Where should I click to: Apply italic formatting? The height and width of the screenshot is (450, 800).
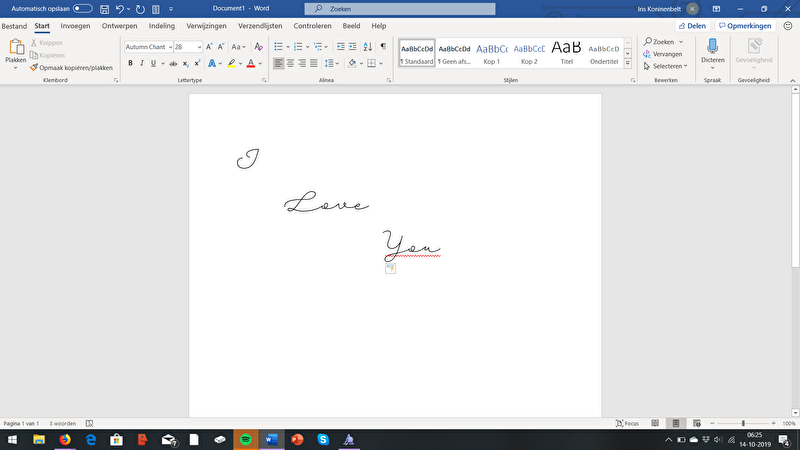tap(142, 63)
